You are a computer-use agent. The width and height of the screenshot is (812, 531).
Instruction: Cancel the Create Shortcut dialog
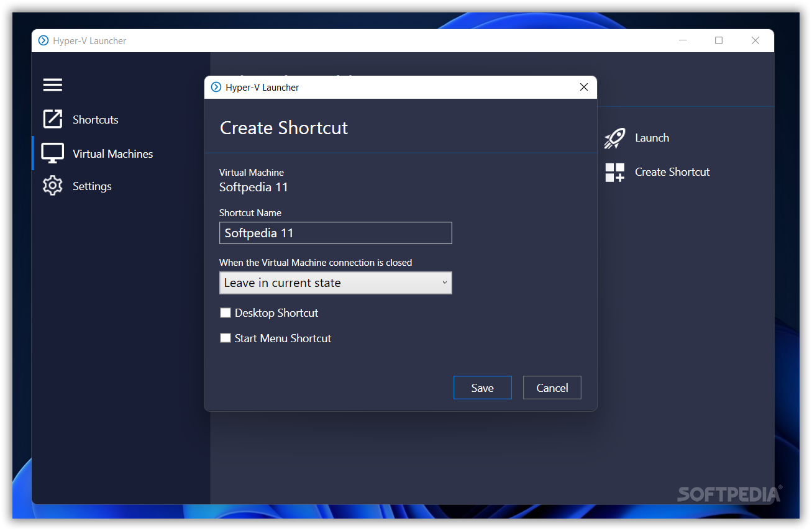click(x=552, y=388)
